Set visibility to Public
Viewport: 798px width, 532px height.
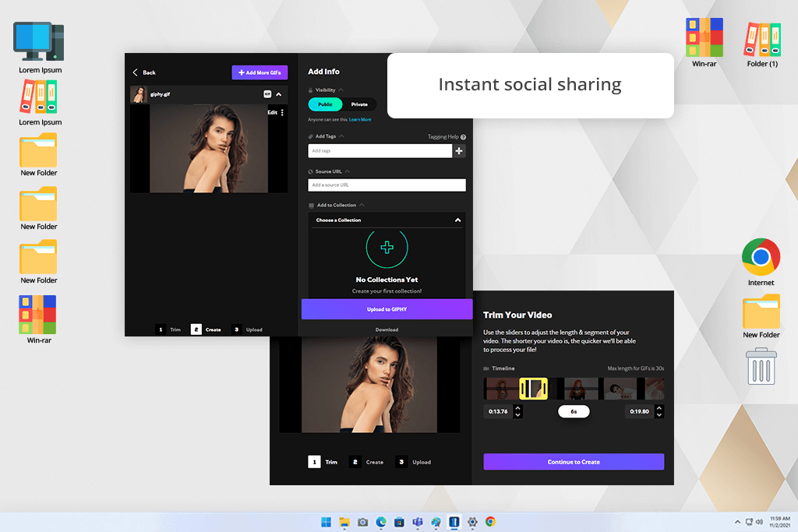[x=325, y=104]
